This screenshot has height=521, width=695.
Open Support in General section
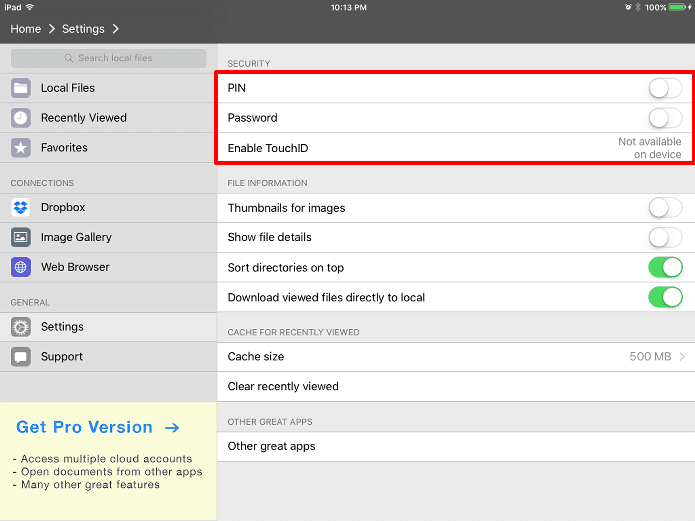[x=109, y=356]
